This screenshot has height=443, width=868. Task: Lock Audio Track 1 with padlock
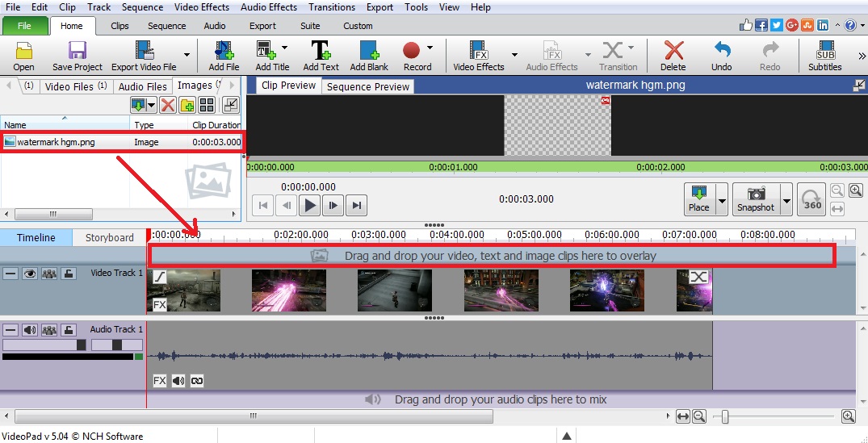(68, 330)
